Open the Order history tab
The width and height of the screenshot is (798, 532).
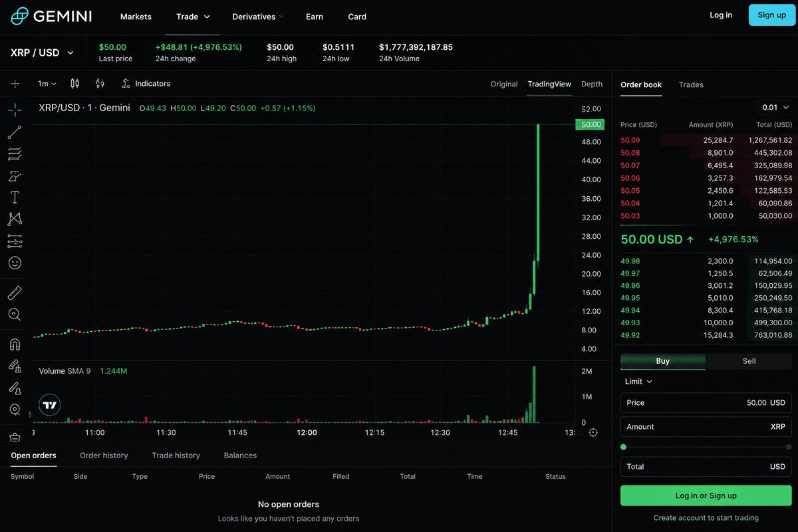pyautogui.click(x=104, y=456)
